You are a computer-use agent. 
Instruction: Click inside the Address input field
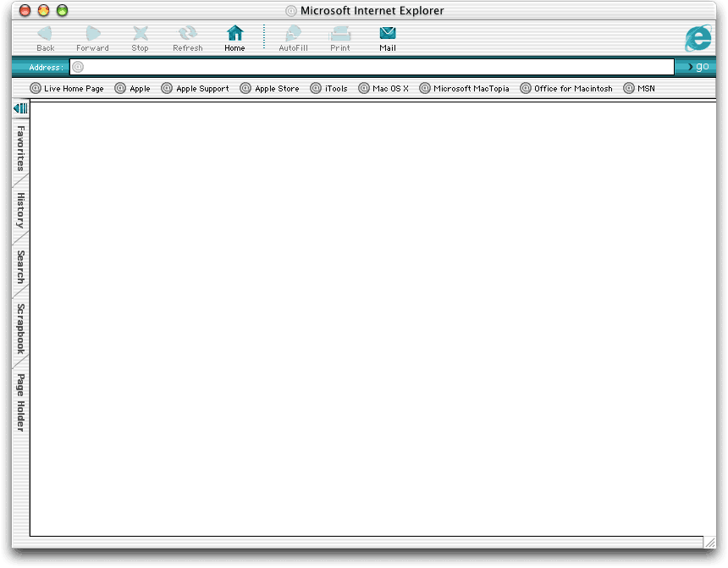pos(372,67)
